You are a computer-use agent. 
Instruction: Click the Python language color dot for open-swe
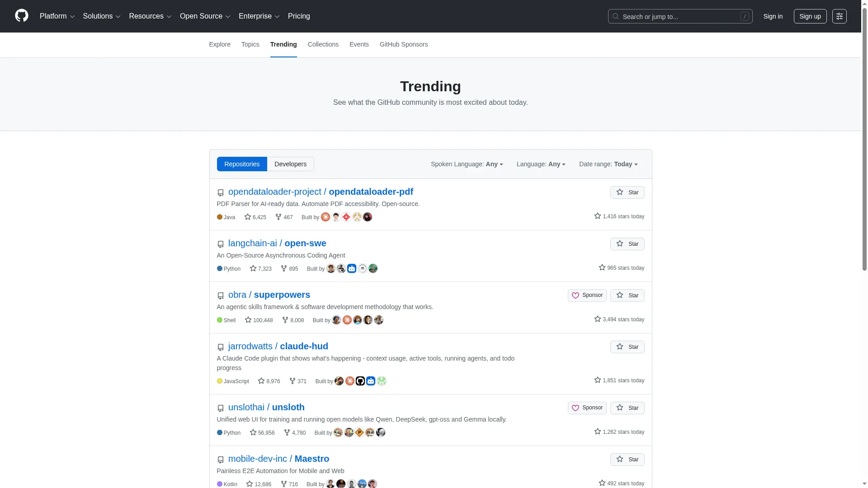click(x=219, y=268)
